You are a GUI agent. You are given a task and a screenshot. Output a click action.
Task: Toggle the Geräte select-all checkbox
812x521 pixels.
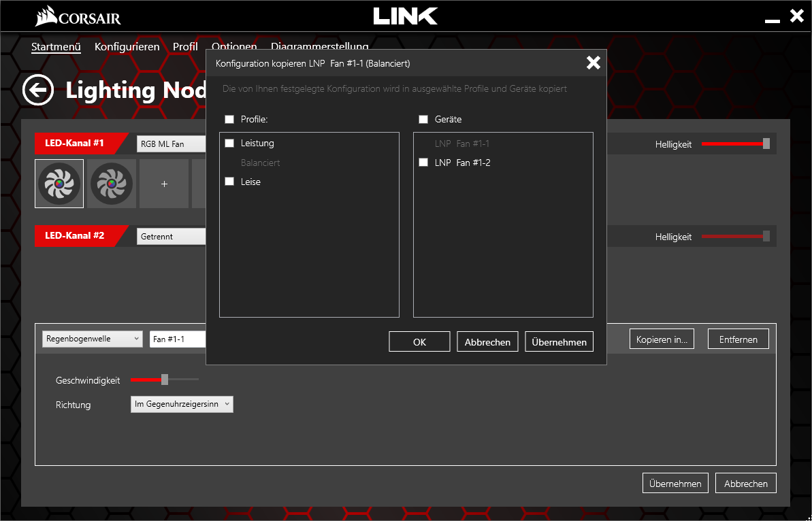(423, 120)
